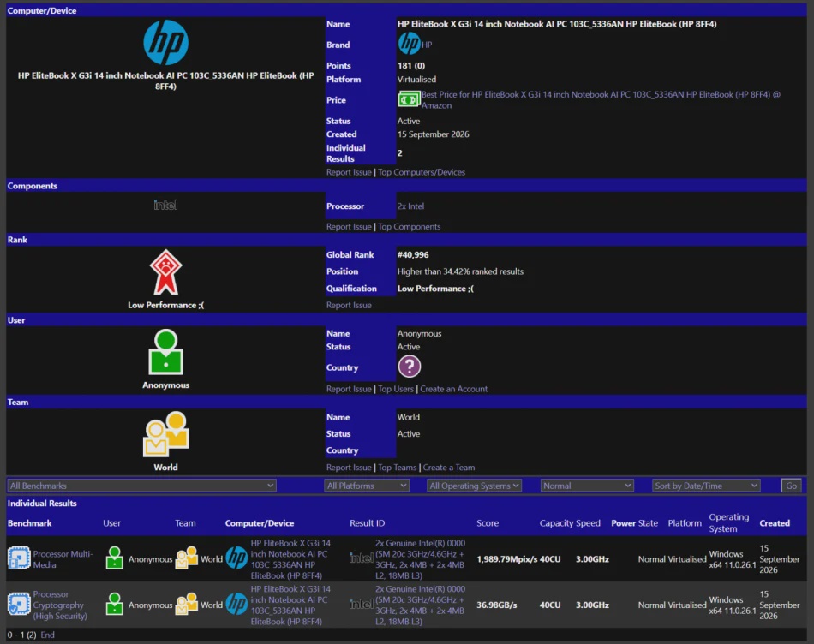Open the All Platforms dropdown
Viewport: 814px width, 644px height.
coord(367,486)
